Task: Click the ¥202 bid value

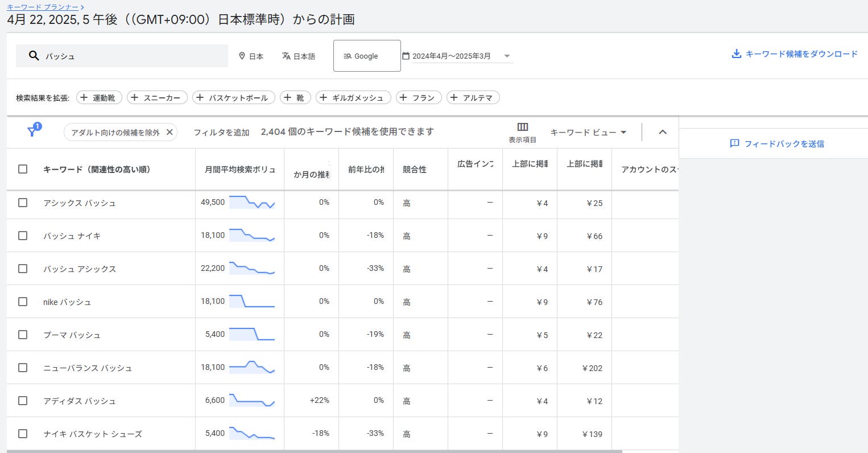Action: click(x=592, y=368)
